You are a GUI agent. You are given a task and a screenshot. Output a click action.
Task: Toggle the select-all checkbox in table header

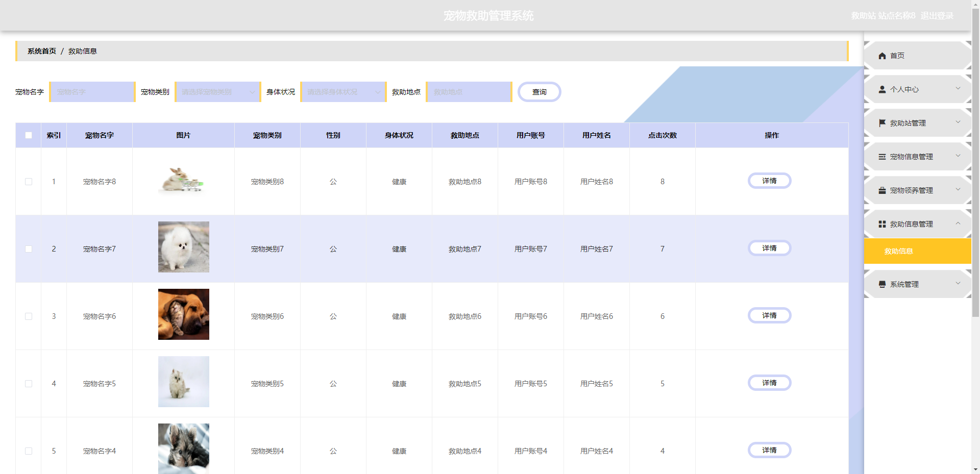pos(28,135)
